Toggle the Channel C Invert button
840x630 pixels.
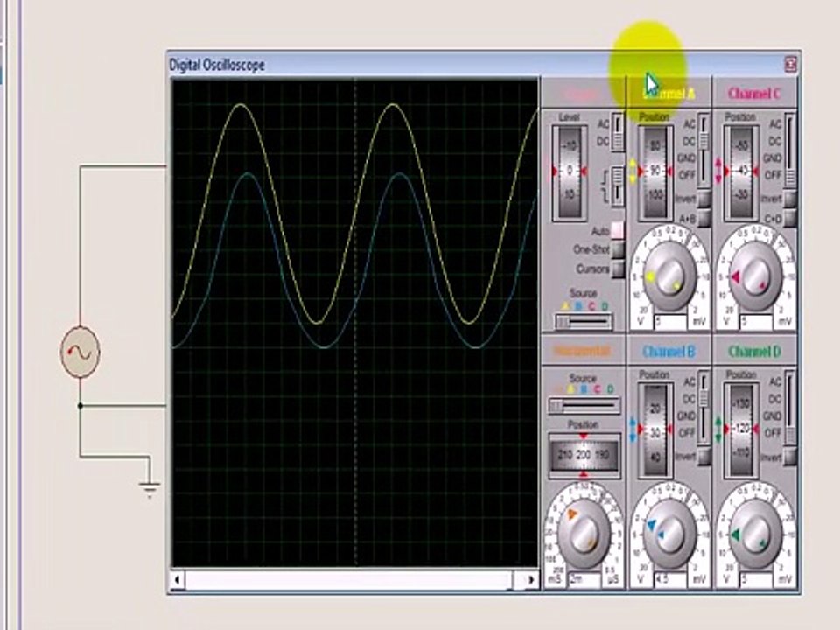(789, 199)
